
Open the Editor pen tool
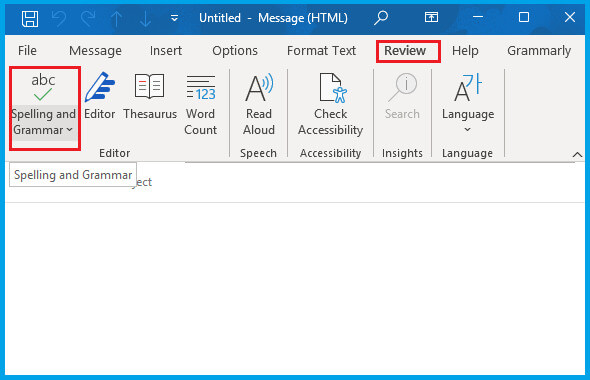99,96
